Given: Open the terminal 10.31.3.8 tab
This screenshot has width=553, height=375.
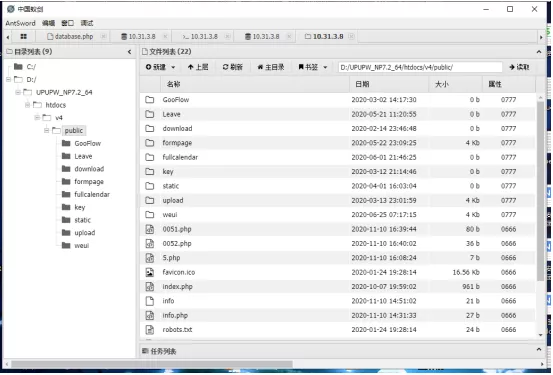Looking at the screenshot, I should pyautogui.click(x=200, y=36).
